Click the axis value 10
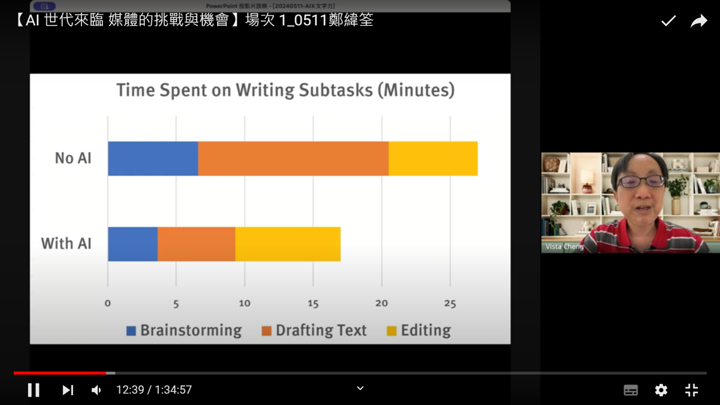The width and height of the screenshot is (720, 405). click(244, 303)
